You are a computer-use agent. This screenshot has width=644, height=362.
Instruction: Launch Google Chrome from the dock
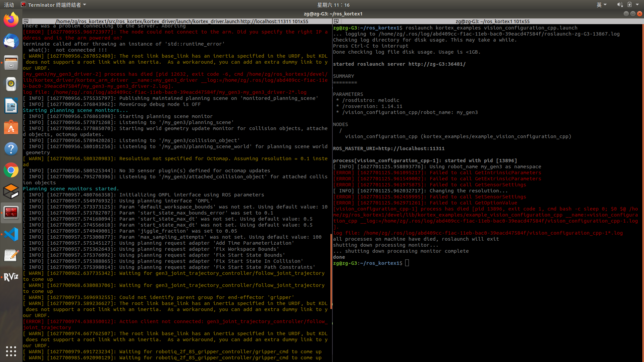pyautogui.click(x=11, y=170)
